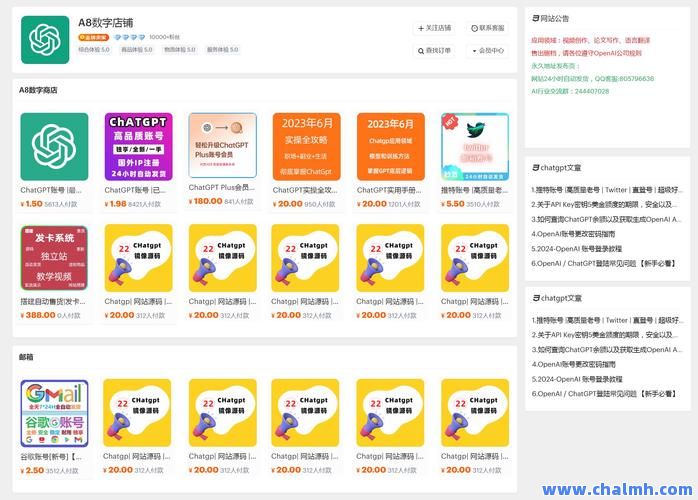Open article 1.推特账号 in upper chatgpt文章 panel
Viewport: 698px width, 500px height.
[x=606, y=190]
